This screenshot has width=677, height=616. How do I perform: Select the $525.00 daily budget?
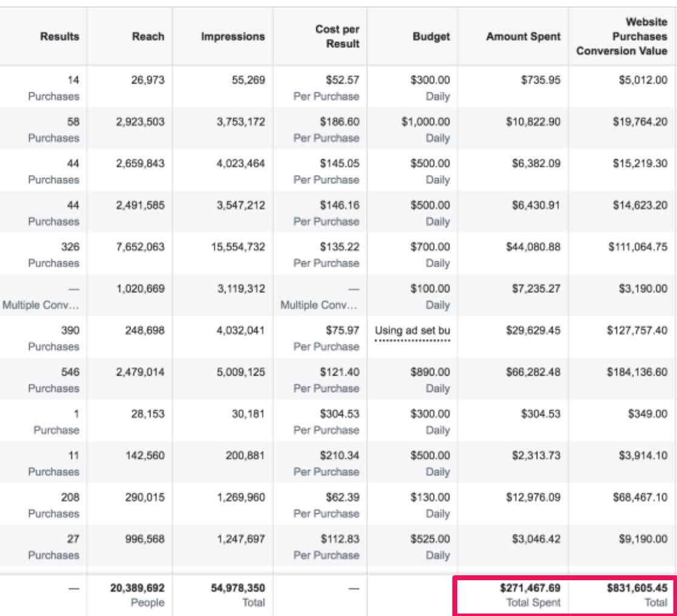pos(430,539)
